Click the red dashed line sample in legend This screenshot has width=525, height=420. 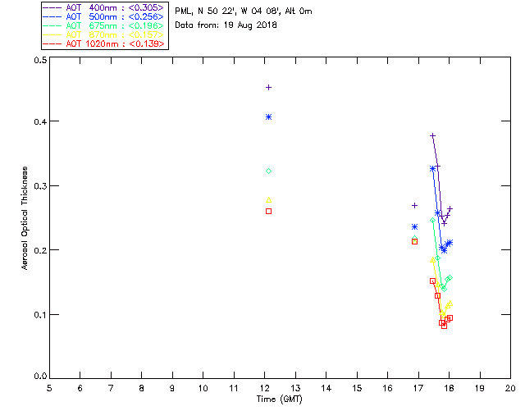click(x=52, y=44)
